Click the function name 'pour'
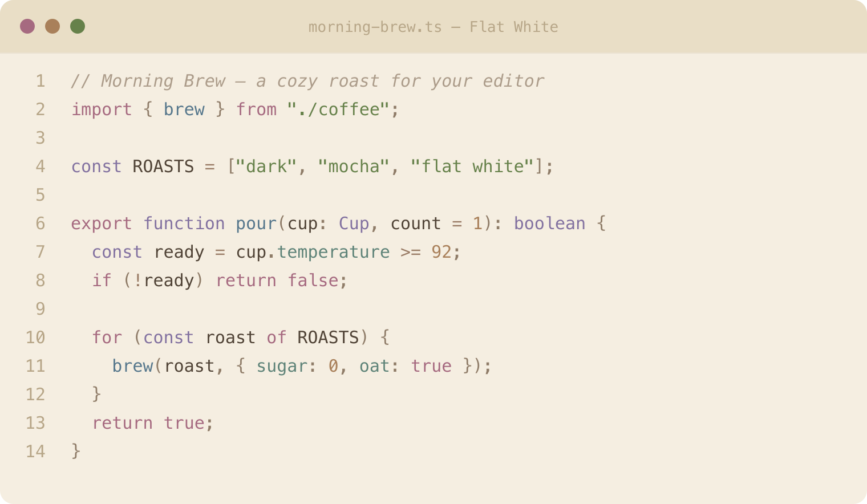867x504 pixels. pyautogui.click(x=257, y=223)
